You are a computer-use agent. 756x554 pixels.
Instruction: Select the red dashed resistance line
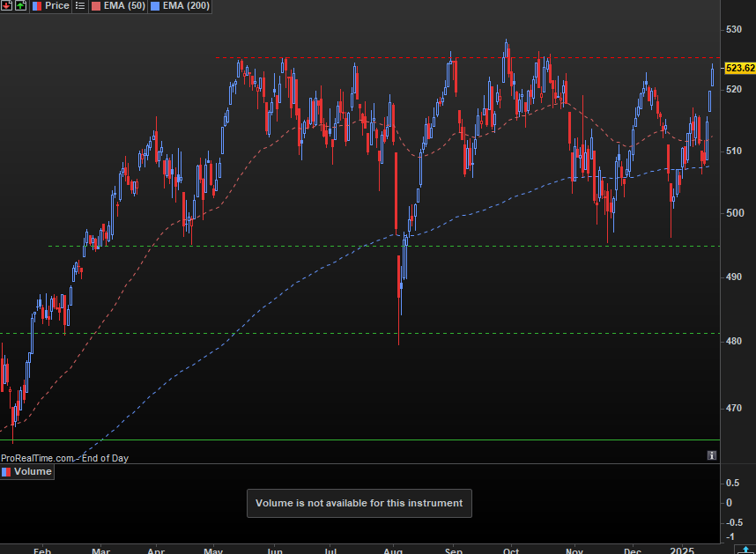[x=468, y=58]
